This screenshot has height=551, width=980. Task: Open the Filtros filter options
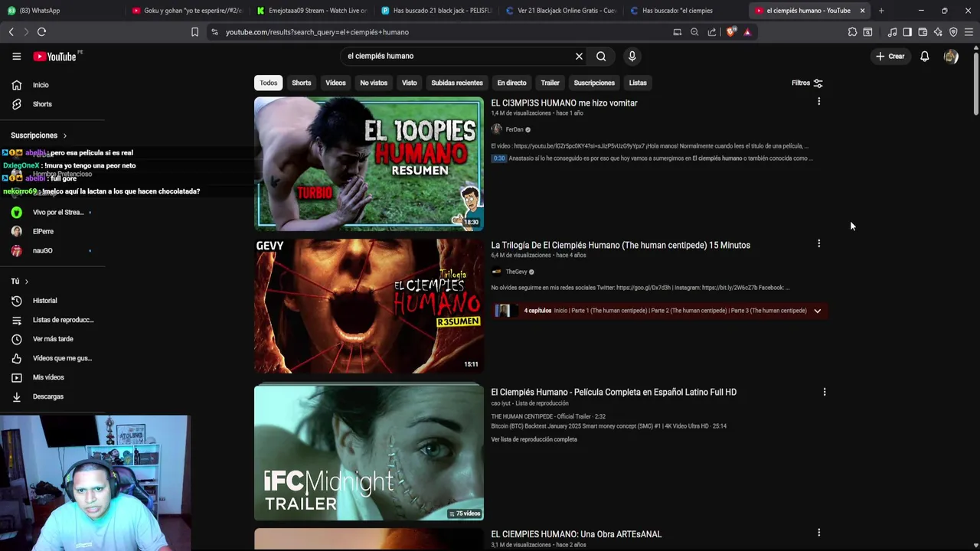click(x=807, y=83)
